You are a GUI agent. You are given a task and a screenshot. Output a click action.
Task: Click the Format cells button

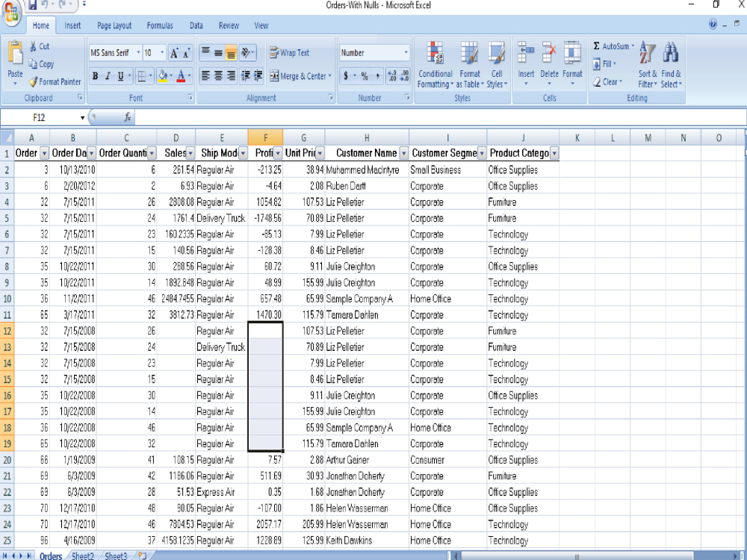572,63
